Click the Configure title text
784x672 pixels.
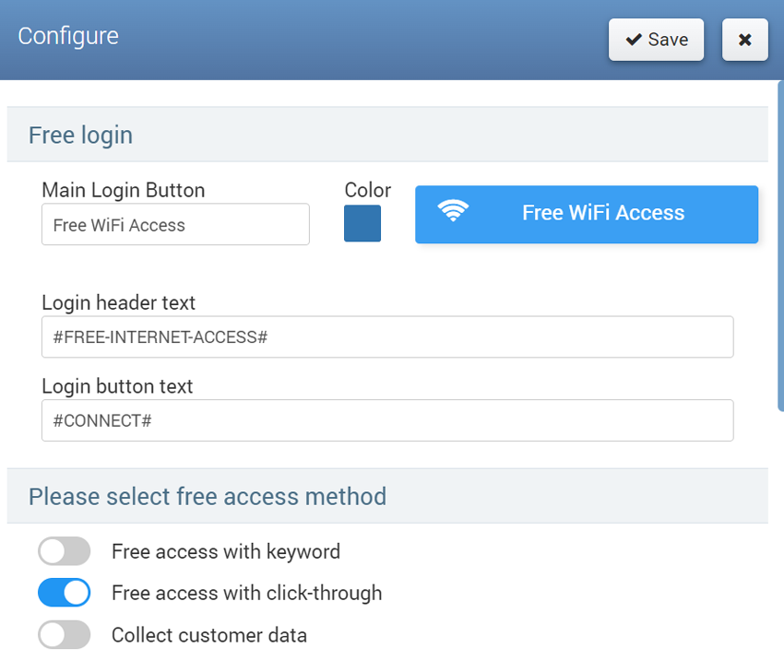(68, 36)
